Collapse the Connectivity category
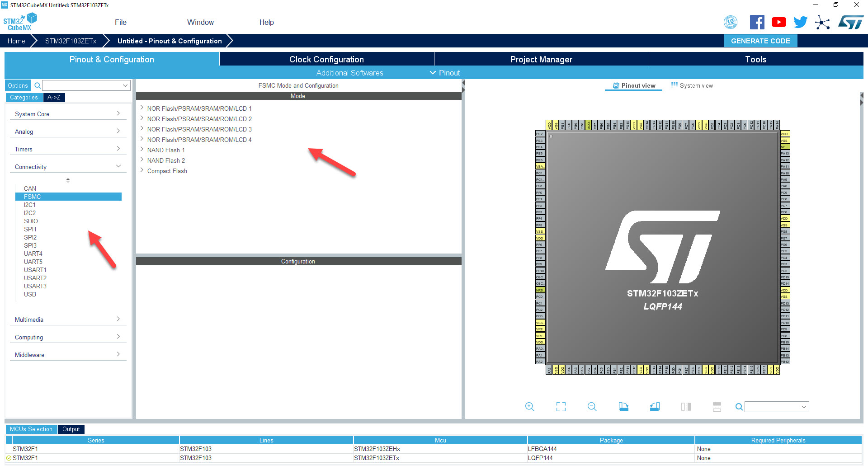The height and width of the screenshot is (470, 868). (x=68, y=167)
